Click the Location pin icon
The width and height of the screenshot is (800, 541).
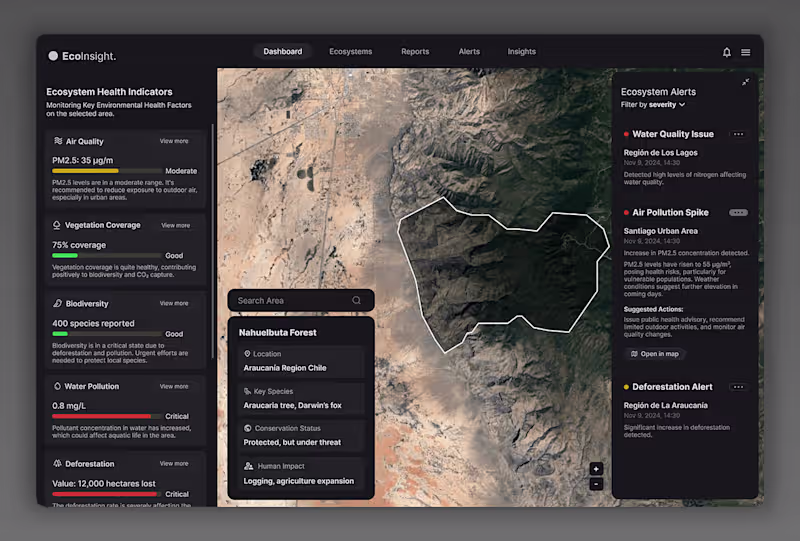[247, 354]
